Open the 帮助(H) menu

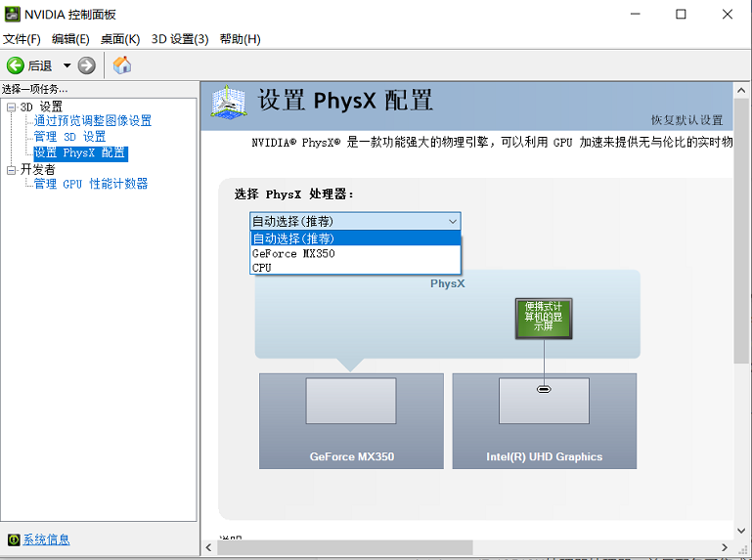[x=240, y=39]
